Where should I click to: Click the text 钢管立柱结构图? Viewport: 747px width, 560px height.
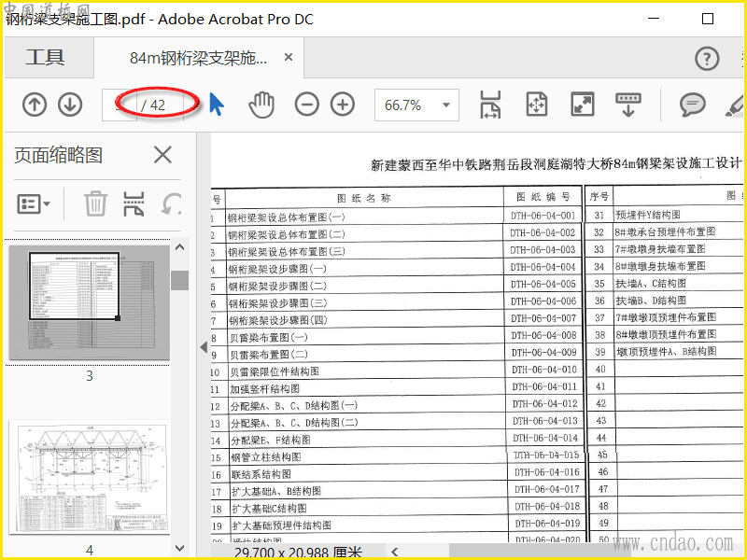(266, 457)
